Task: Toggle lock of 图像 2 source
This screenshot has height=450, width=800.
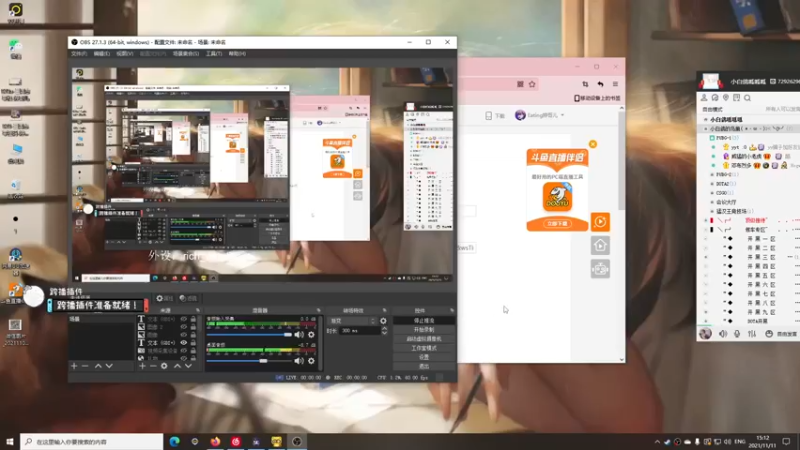Action: 193,327
